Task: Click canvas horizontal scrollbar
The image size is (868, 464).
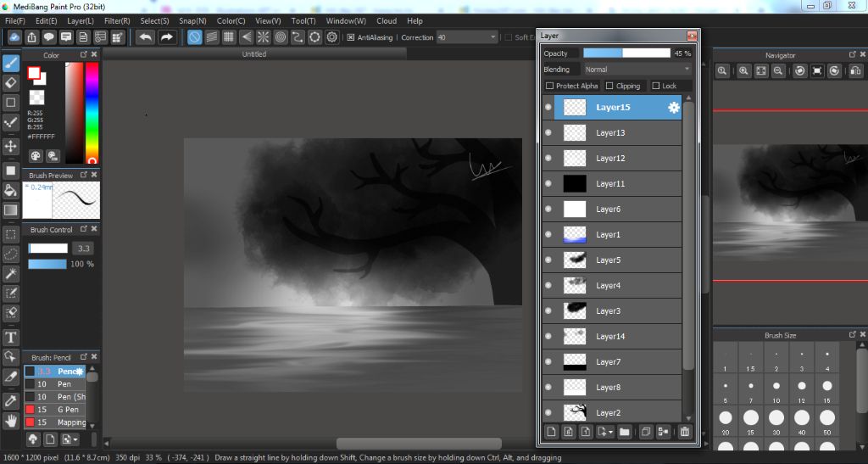Action: pos(419,444)
